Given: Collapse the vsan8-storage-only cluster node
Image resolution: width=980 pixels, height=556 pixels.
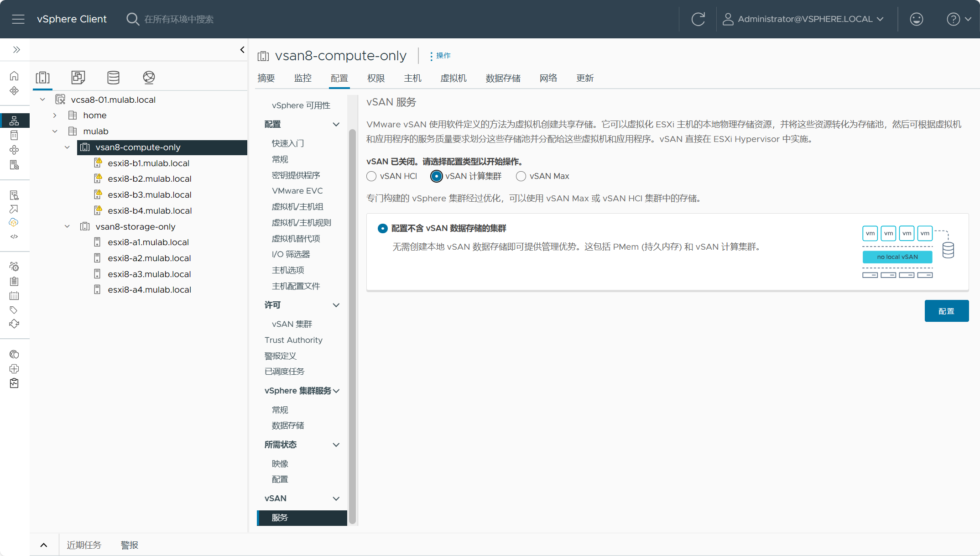Looking at the screenshot, I should 67,226.
